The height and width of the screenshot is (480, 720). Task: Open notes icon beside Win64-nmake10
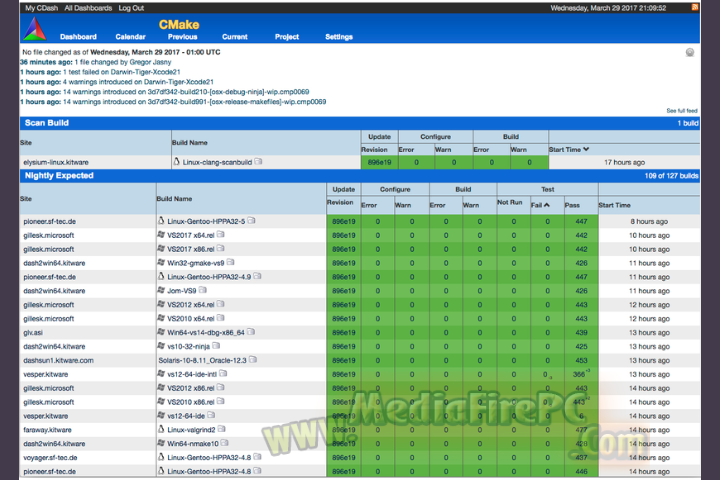click(x=225, y=443)
